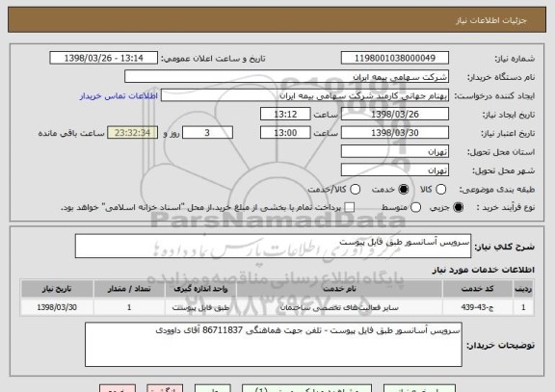Click the delivery province field تهران
Image resolution: width=555 pixels, height=392 pixels.
tap(395, 152)
